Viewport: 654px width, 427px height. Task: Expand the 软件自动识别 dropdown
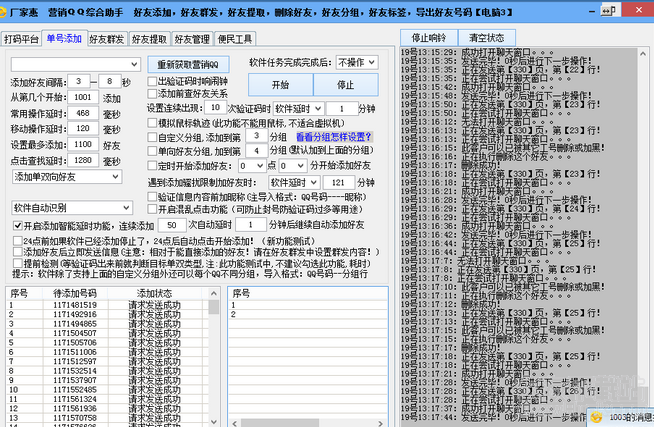tap(73, 208)
